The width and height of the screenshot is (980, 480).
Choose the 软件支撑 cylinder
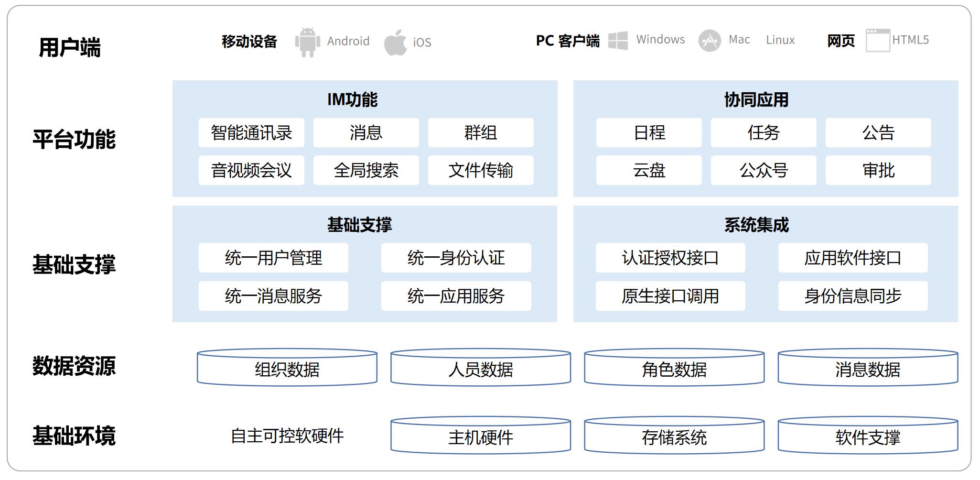click(x=868, y=435)
